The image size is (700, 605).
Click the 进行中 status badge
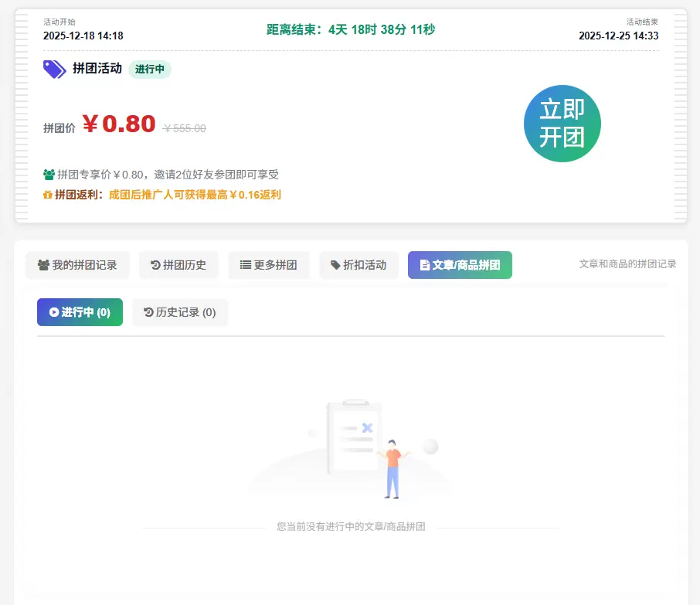[x=150, y=70]
